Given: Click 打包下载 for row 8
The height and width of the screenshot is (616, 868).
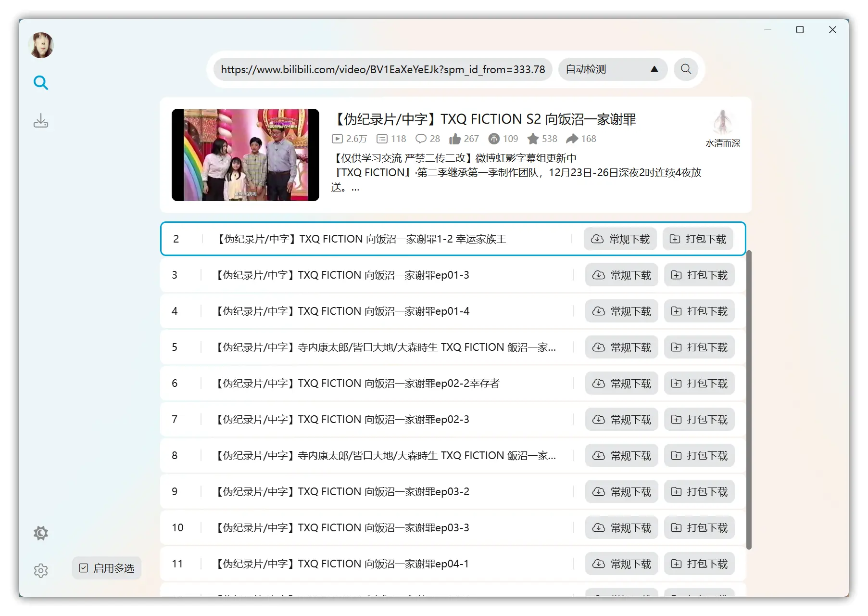Looking at the screenshot, I should click(699, 456).
